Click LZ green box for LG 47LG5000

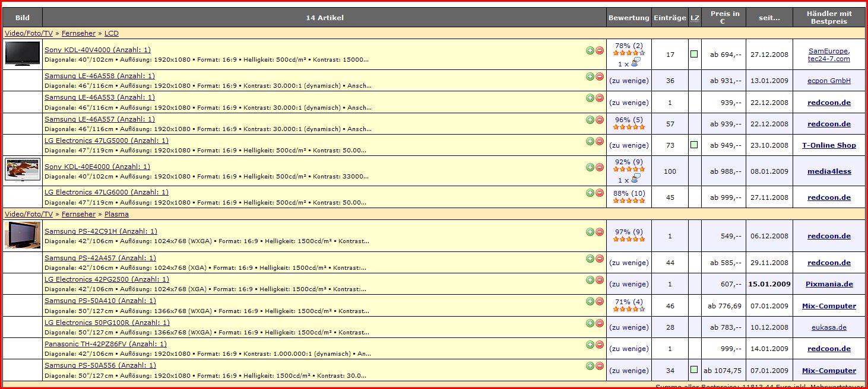point(694,145)
